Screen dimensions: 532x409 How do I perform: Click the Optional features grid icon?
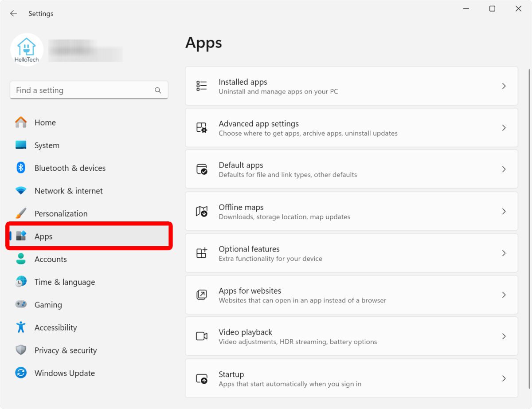202,253
